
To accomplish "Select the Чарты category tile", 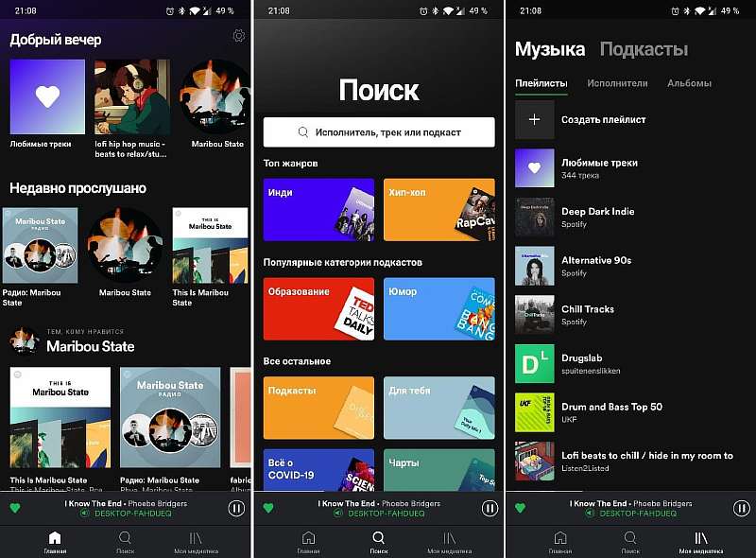I will tap(438, 470).
